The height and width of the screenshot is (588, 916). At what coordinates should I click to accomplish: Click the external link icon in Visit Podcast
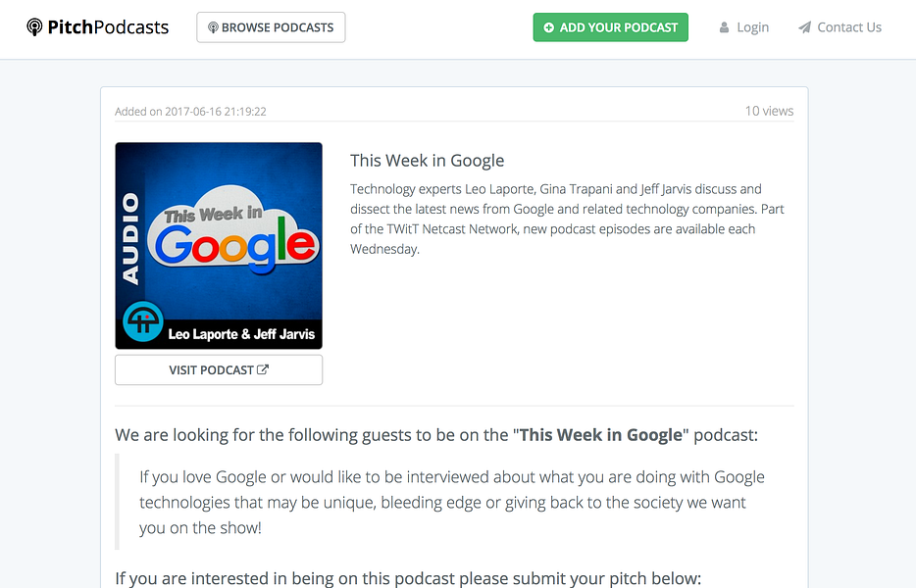click(263, 369)
